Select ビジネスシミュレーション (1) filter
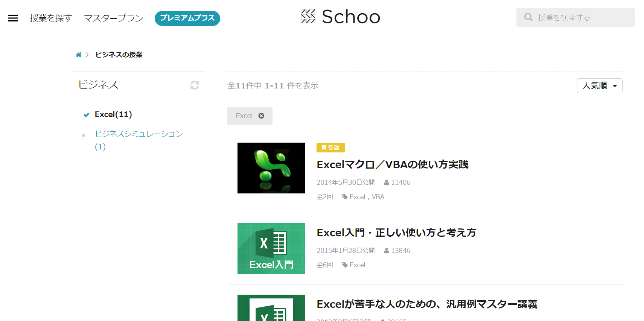Screen dimensions: 644x321 click(139, 140)
